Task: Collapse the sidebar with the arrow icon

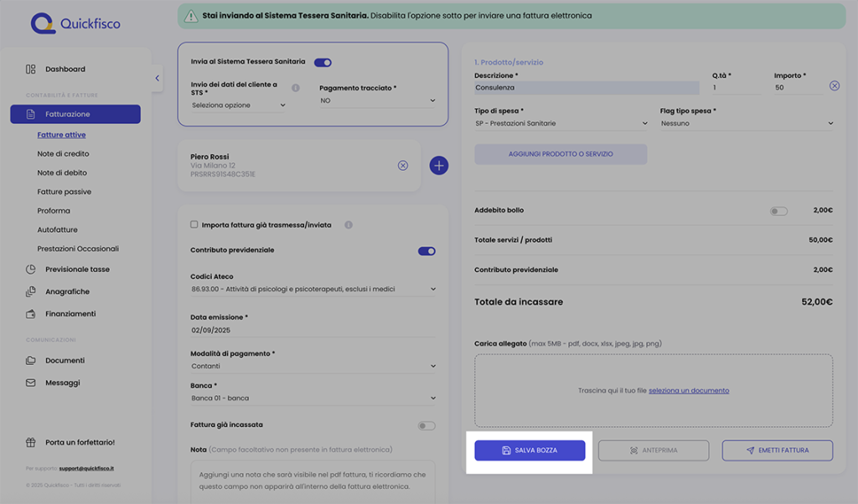Action: (158, 78)
